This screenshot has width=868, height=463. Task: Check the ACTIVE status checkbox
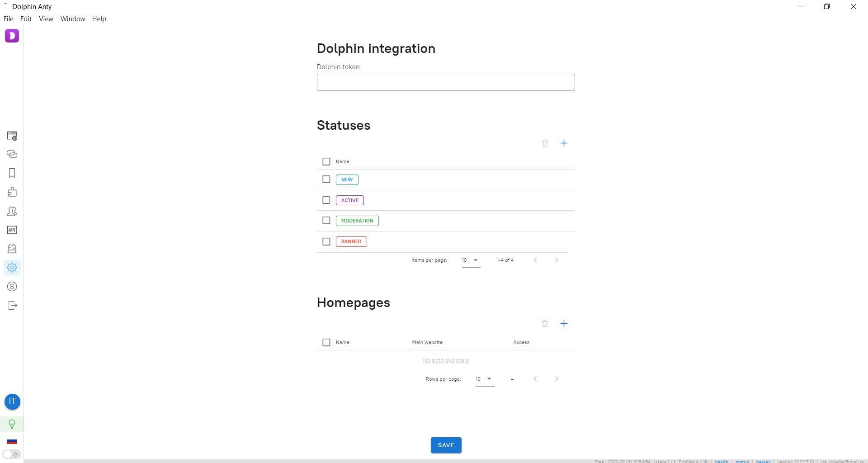tap(326, 200)
